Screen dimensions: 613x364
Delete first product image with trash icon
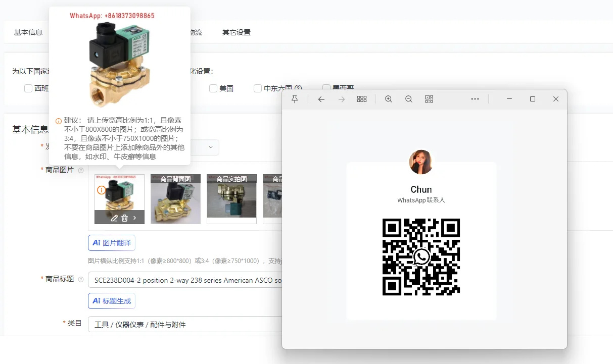124,218
